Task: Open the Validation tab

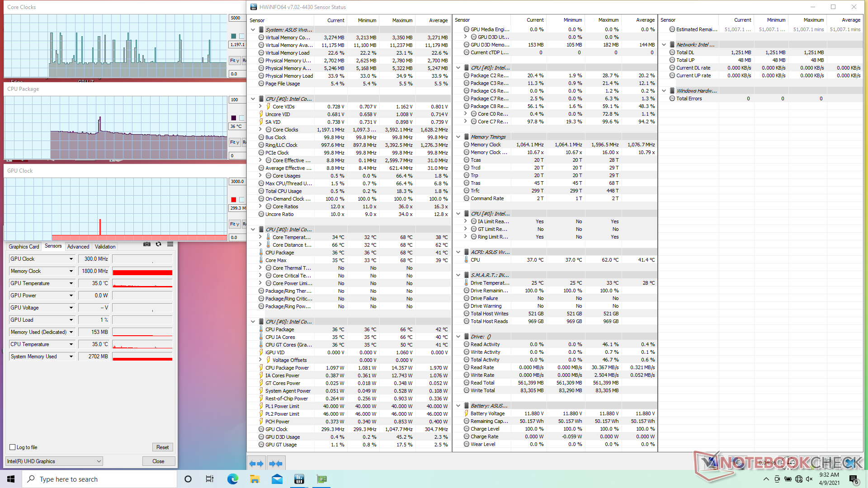Action: 105,247
